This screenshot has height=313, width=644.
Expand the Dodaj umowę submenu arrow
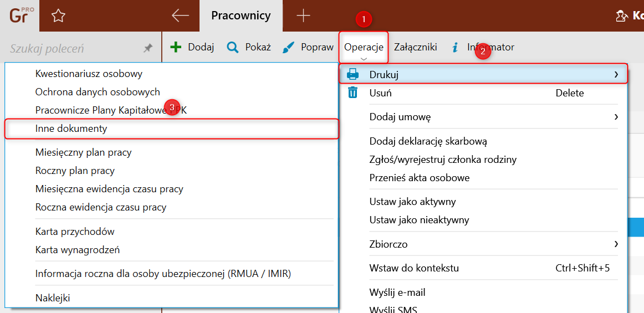click(616, 117)
